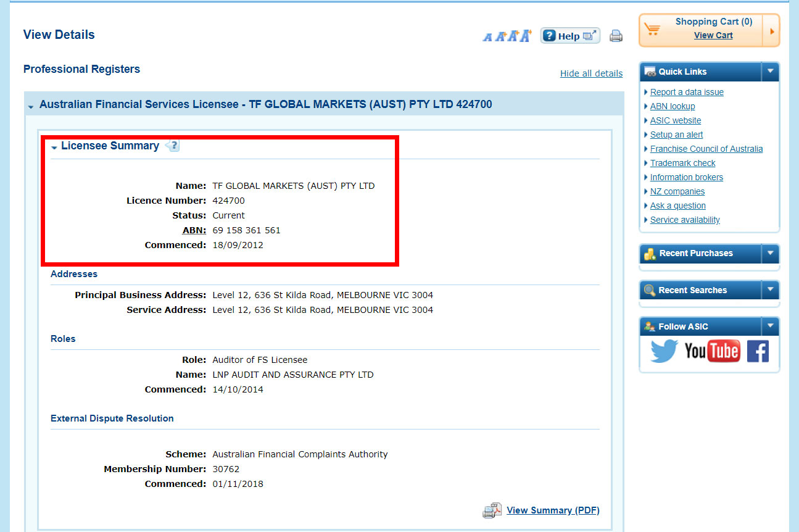
Task: Open ASIC's Twitter page
Action: point(664,351)
